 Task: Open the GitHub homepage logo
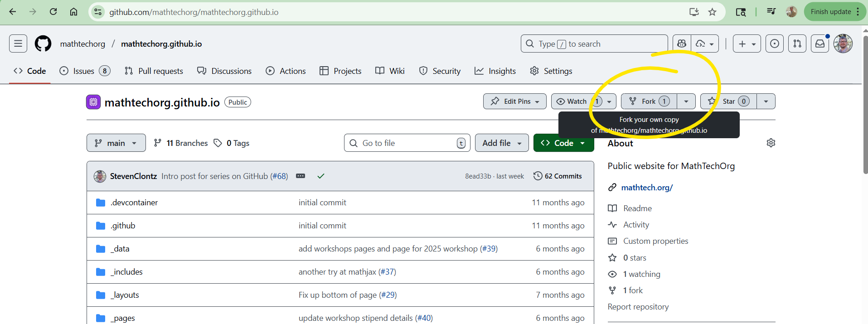tap(43, 44)
